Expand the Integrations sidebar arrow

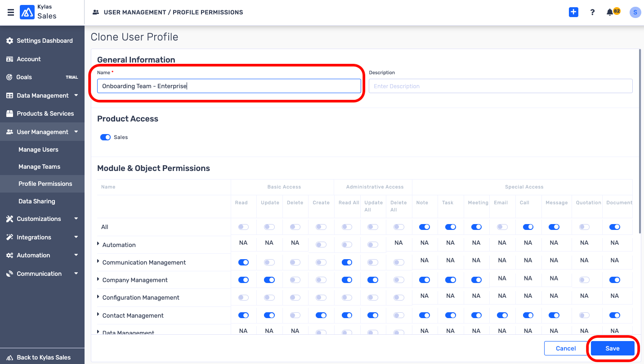coord(76,237)
